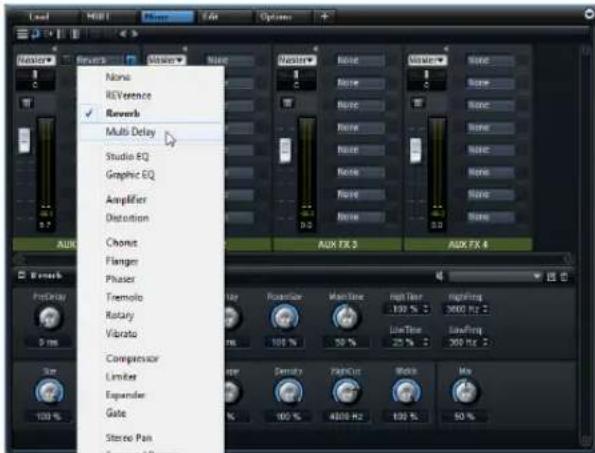
Task: Mute the AUX FX 3 channel
Action: 287,103
